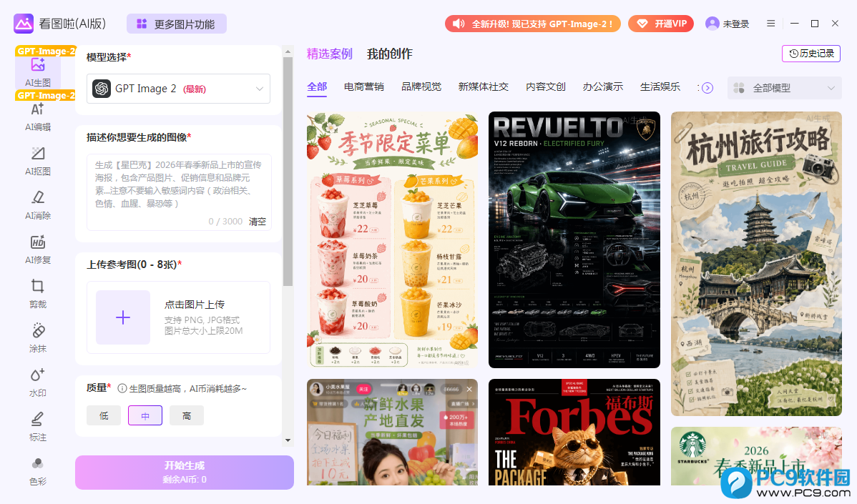Open the REVUELTO car poster sample
This screenshot has width=857, height=504.
[x=574, y=239]
